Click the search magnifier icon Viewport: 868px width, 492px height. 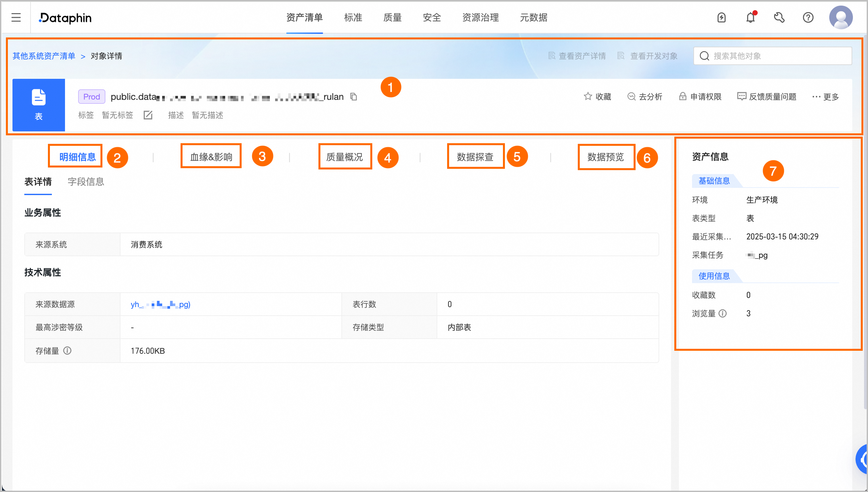point(705,56)
